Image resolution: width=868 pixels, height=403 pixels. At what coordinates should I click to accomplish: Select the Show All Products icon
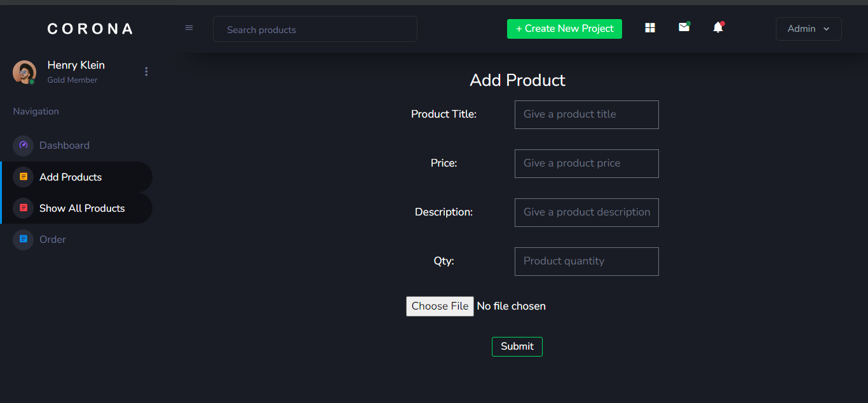[23, 208]
